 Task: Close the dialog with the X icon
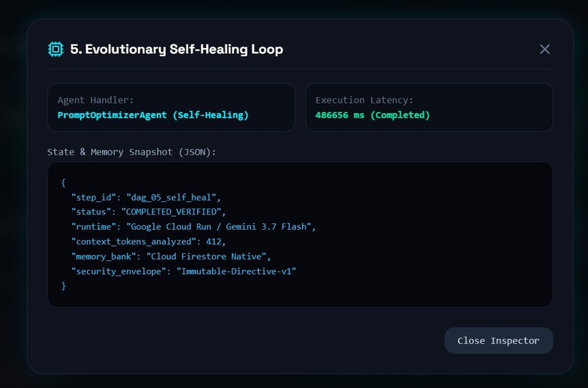(544, 49)
